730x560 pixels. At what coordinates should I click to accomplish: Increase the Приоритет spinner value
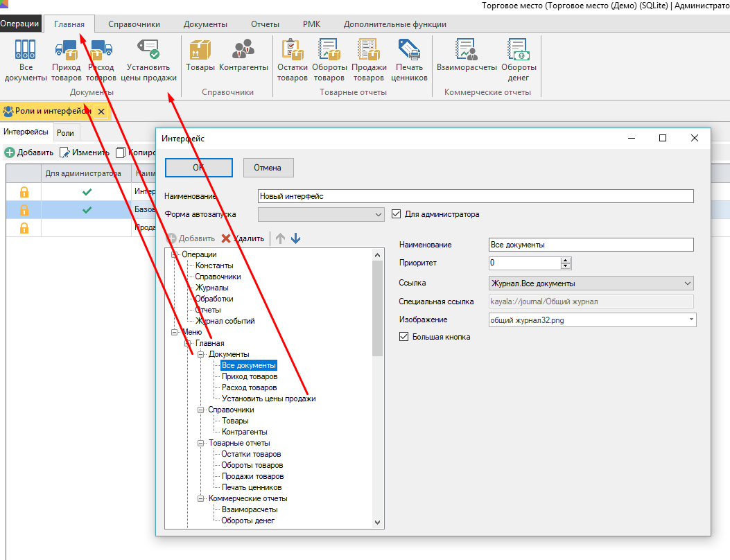(566, 261)
